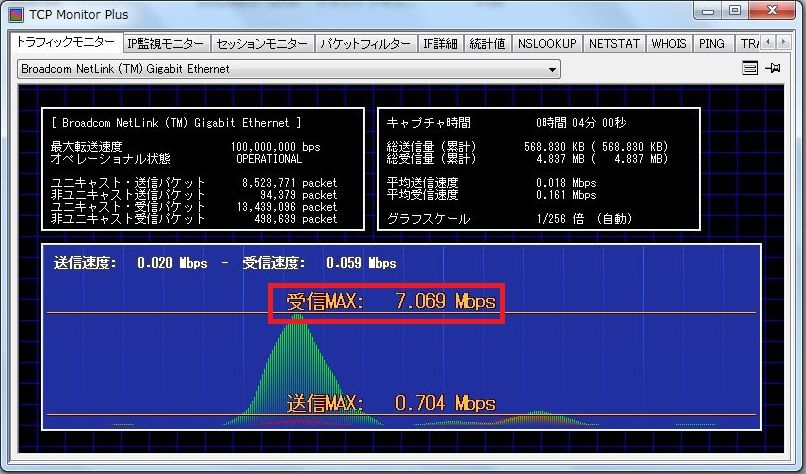Switch to the IP監視モニター tab
Screen dimensions: 806x474
(166, 44)
